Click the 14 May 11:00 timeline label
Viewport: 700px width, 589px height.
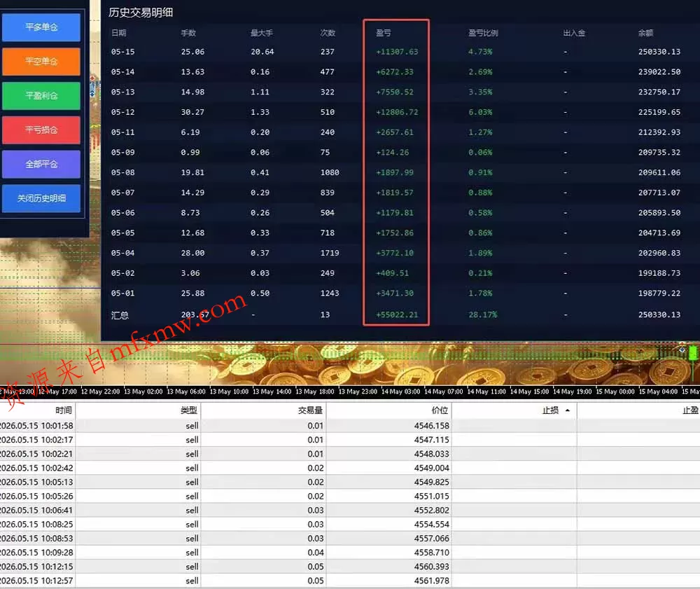pos(486,391)
